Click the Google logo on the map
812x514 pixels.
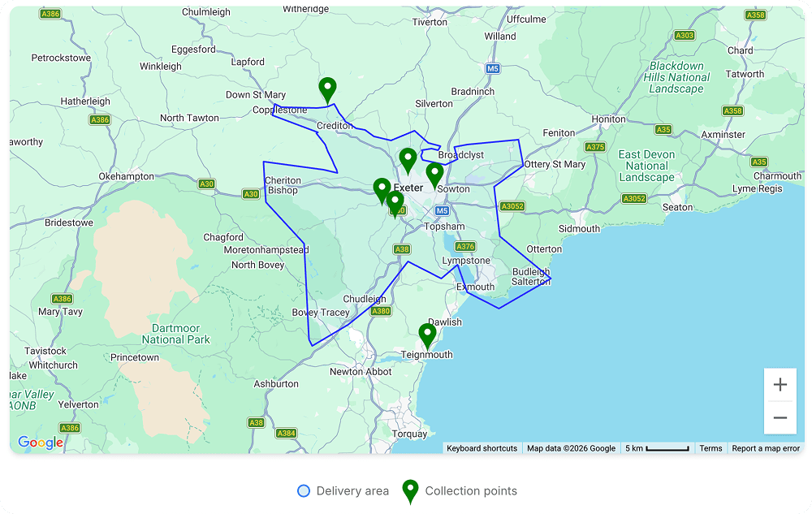point(41,443)
